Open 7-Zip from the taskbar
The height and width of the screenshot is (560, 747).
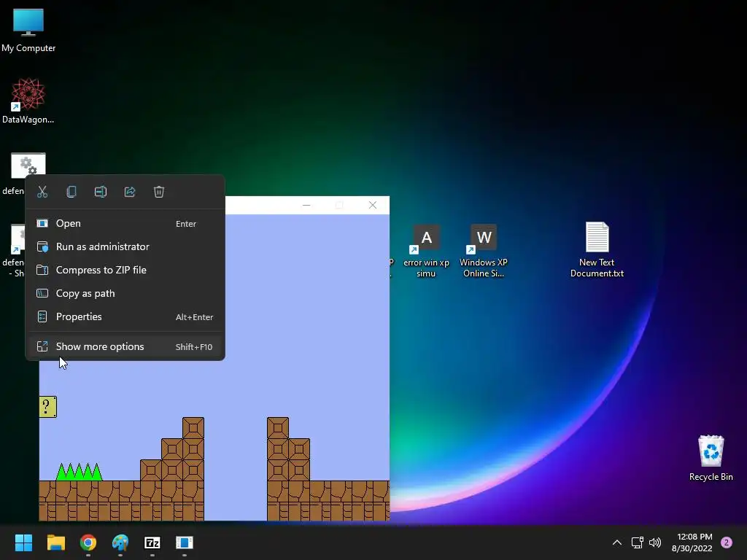pyautogui.click(x=152, y=542)
